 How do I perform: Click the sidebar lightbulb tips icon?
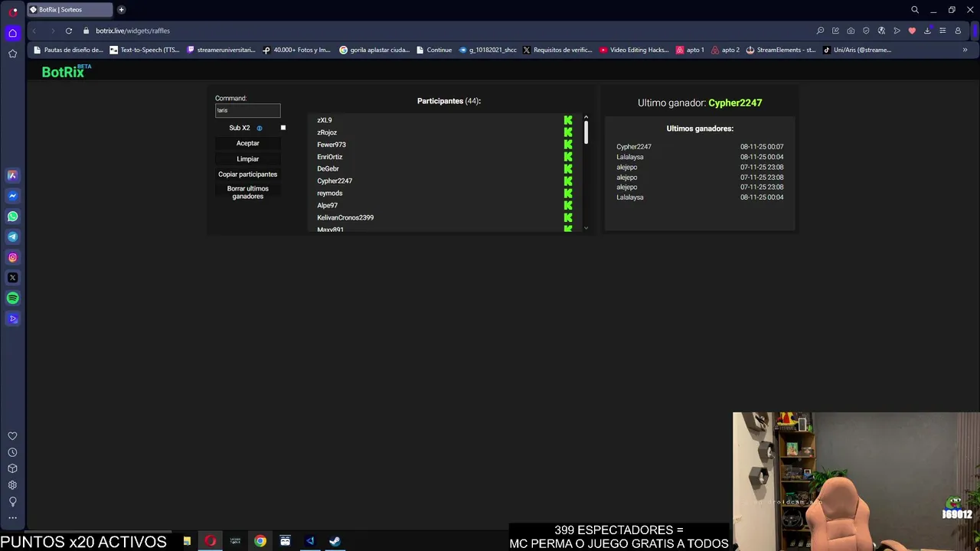pyautogui.click(x=12, y=501)
